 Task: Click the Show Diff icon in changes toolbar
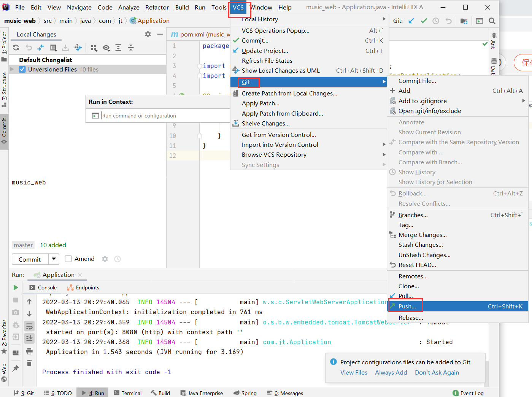[x=41, y=48]
